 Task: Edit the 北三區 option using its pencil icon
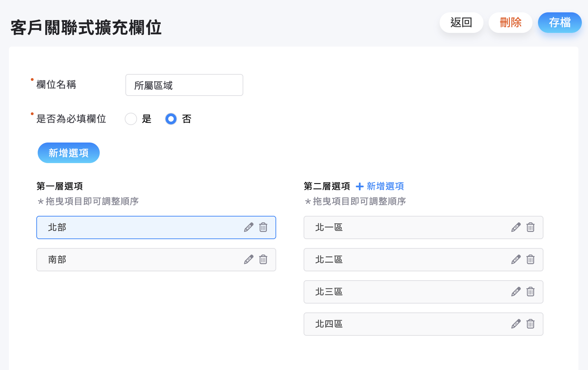click(x=516, y=292)
